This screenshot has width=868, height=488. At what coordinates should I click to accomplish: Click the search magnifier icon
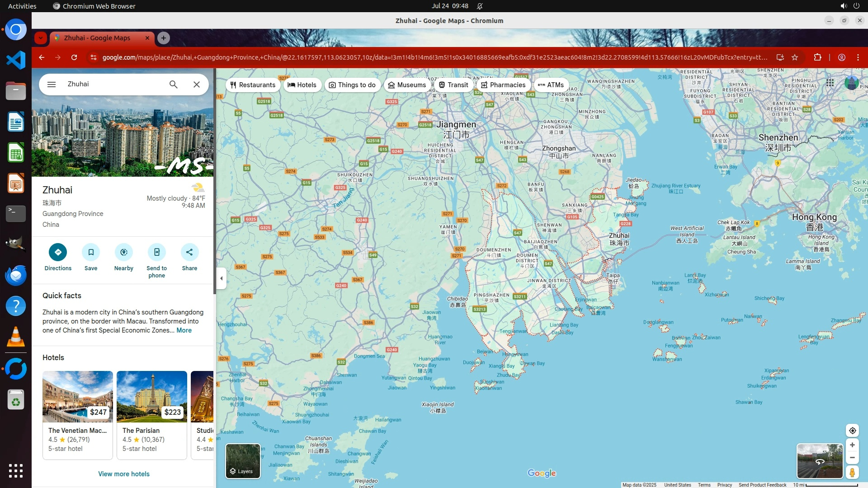coord(173,84)
